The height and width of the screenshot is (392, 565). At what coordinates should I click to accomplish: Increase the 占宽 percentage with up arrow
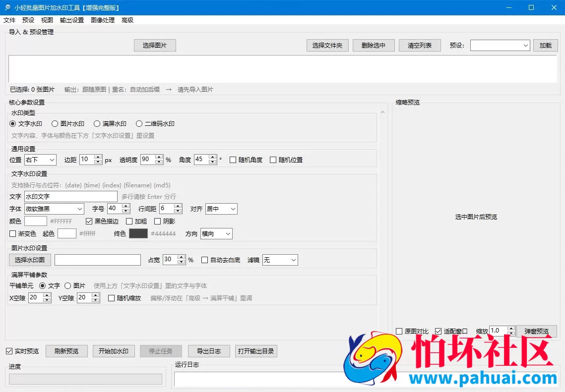[182, 257]
